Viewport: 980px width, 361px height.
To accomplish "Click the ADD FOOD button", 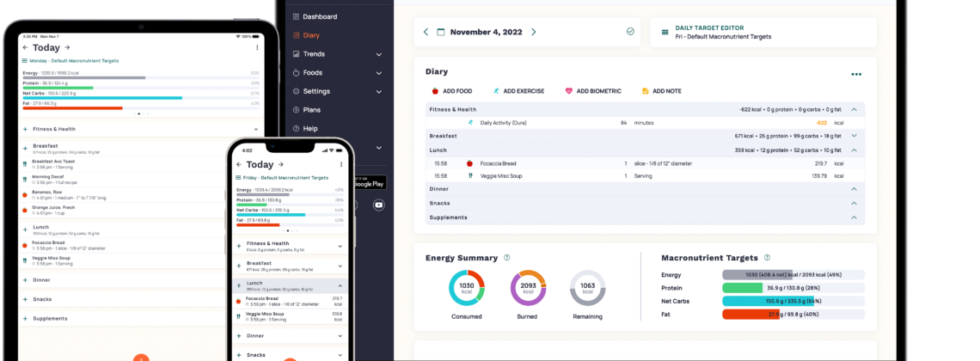I will pos(450,91).
